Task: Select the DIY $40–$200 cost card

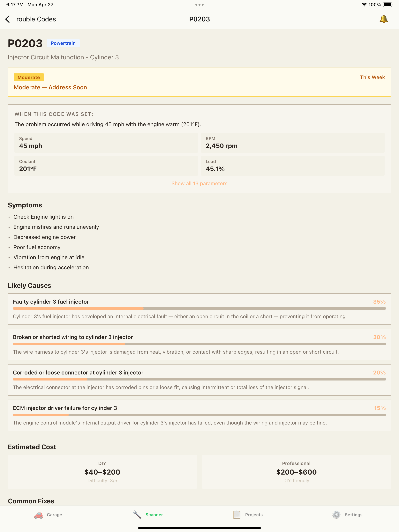Action: 102,472
